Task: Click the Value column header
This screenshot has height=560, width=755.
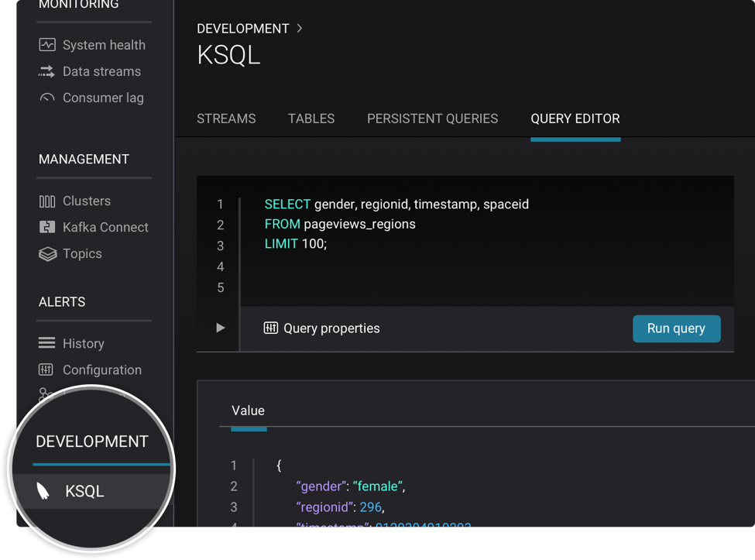Action: 248,411
